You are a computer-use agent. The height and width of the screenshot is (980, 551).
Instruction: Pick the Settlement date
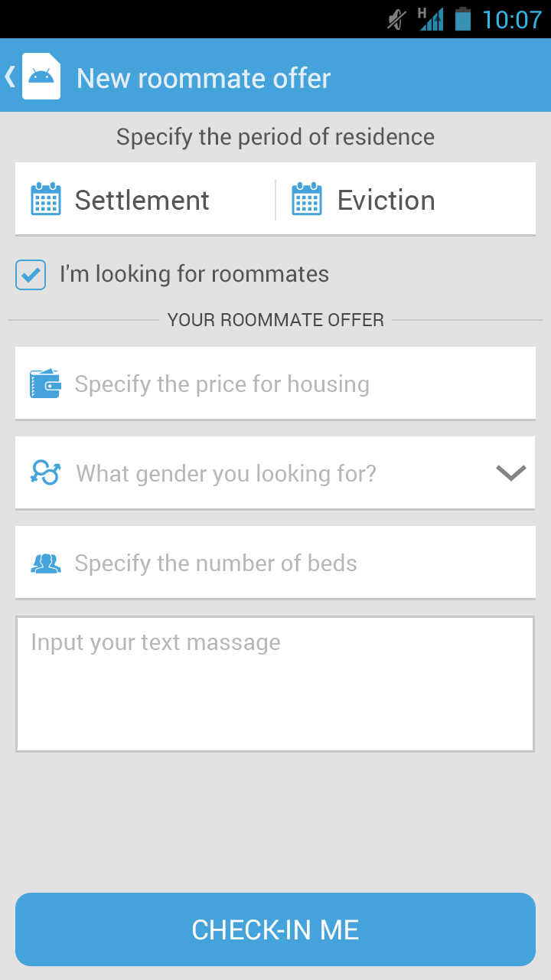[142, 201]
